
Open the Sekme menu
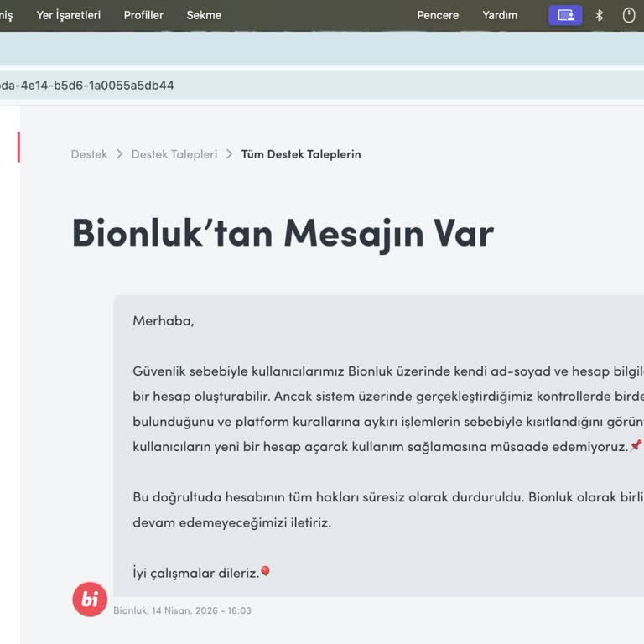point(204,15)
